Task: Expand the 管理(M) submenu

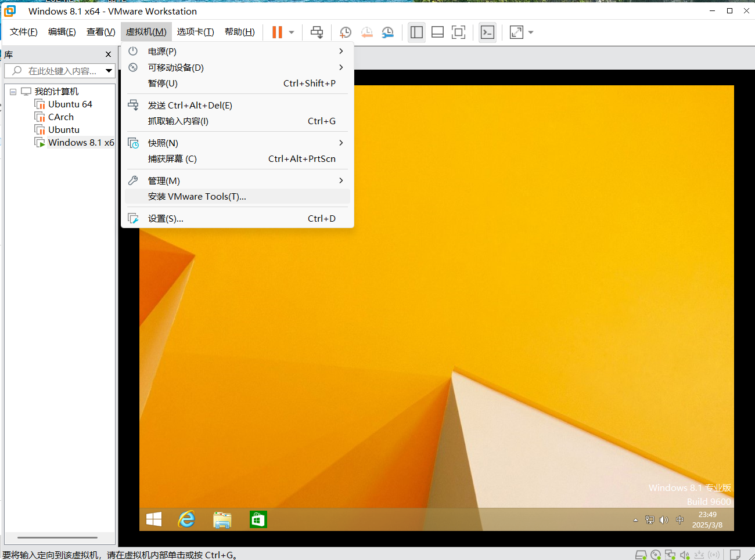Action: coord(237,180)
